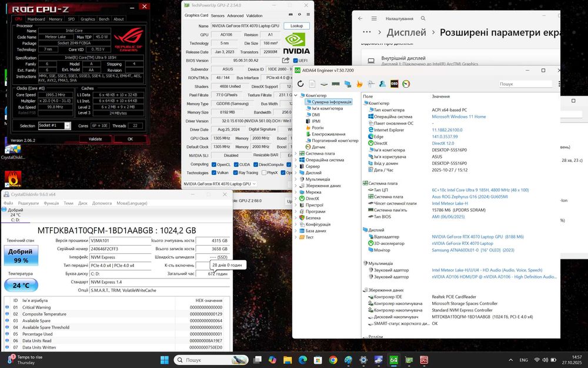Expand the Дисплей tree node in AIDA64
Image resolution: width=588 pixels, height=368 pixels.
[296, 173]
